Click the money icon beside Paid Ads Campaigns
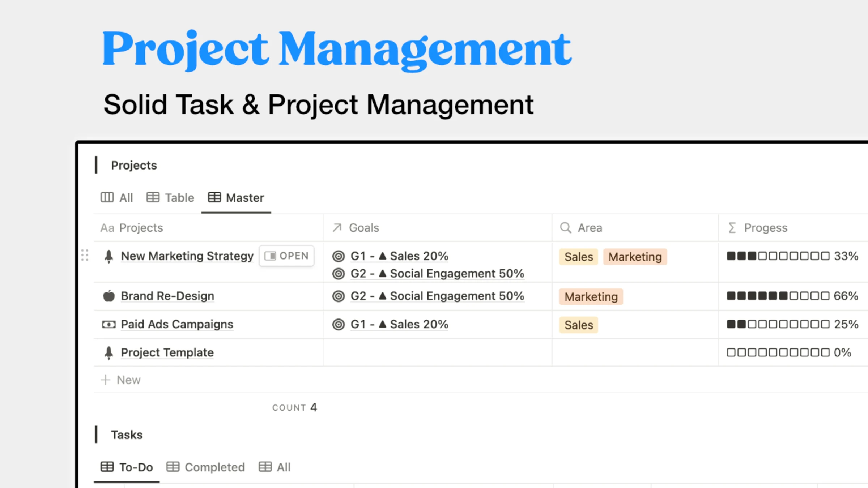Image resolution: width=868 pixels, height=488 pixels. [x=109, y=324]
